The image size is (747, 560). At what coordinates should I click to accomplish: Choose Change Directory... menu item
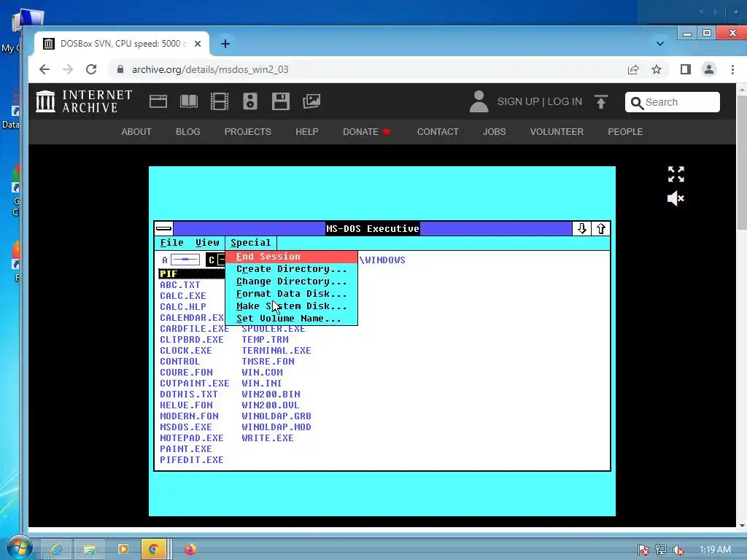291,281
